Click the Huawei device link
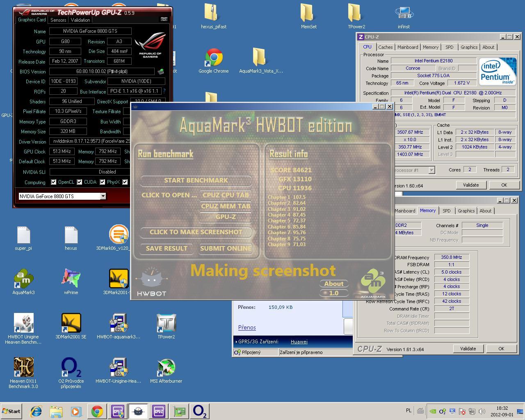 pyautogui.click(x=299, y=342)
